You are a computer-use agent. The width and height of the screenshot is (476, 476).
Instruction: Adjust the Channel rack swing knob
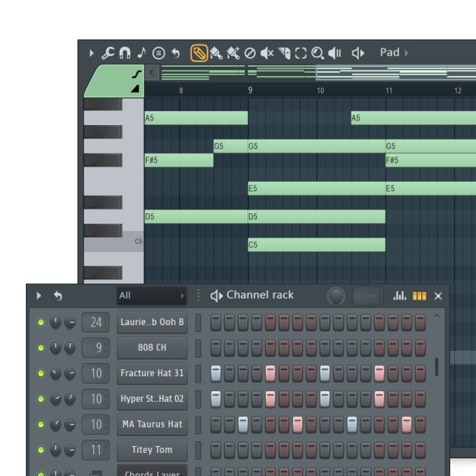(x=336, y=296)
